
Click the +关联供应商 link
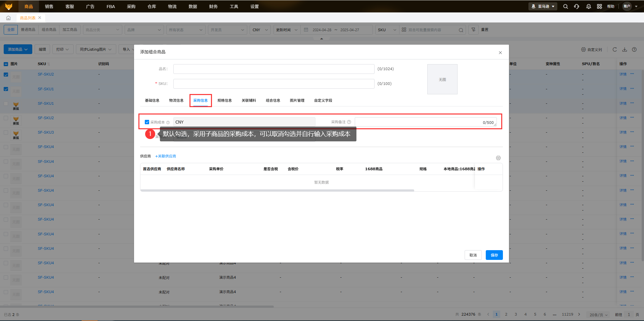[x=166, y=156]
